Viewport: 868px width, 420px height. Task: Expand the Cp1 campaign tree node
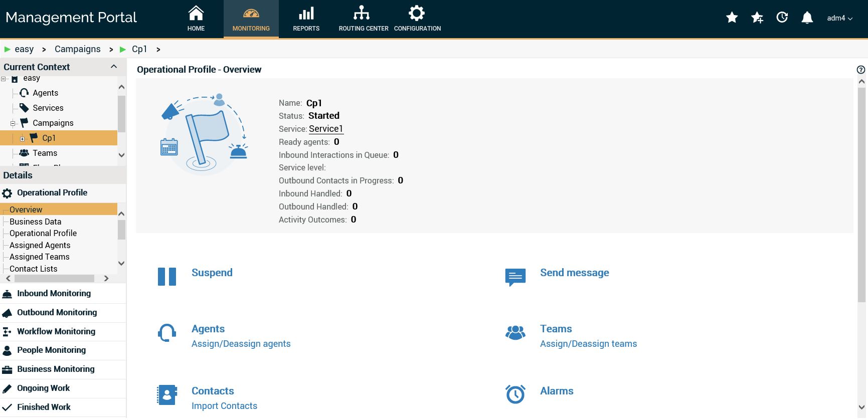click(x=22, y=139)
